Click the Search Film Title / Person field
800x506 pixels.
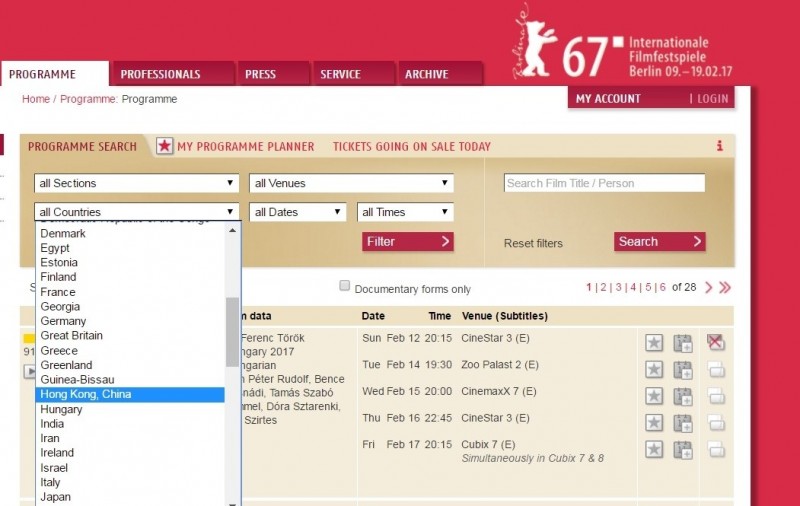(604, 183)
